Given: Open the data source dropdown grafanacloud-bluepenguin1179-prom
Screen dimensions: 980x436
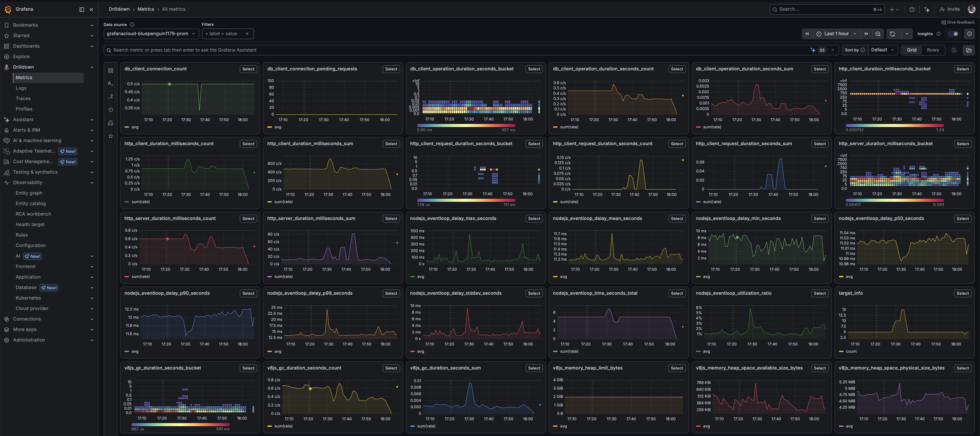Looking at the screenshot, I should tap(151, 34).
